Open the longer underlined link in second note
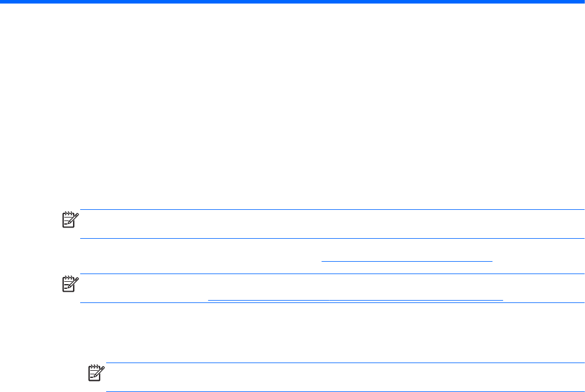585x392 pixels. 356,299
